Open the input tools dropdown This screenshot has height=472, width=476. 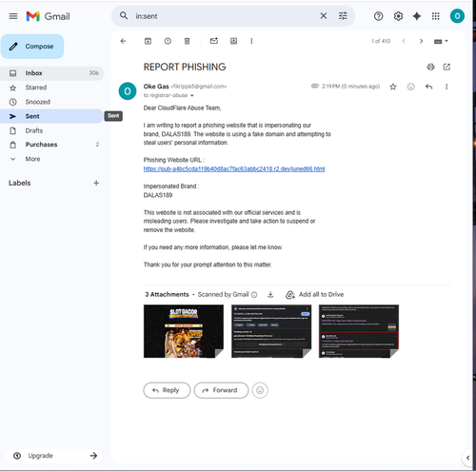click(x=441, y=41)
